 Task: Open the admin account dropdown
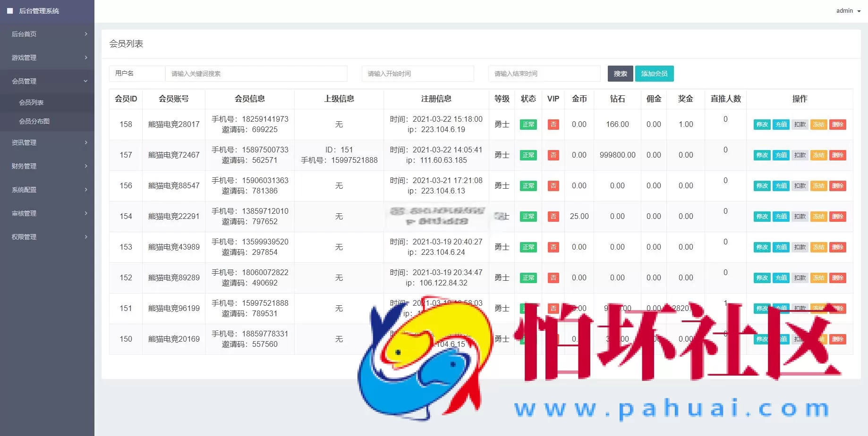[848, 10]
